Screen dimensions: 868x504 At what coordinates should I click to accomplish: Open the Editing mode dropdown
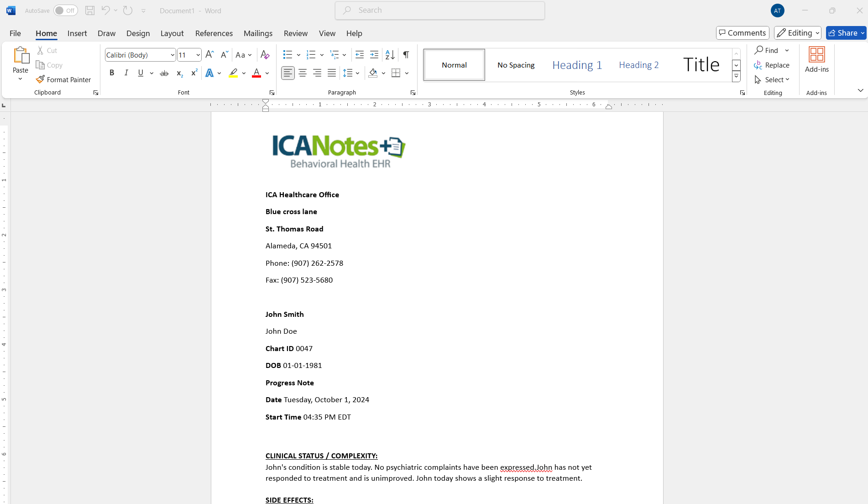click(x=798, y=33)
